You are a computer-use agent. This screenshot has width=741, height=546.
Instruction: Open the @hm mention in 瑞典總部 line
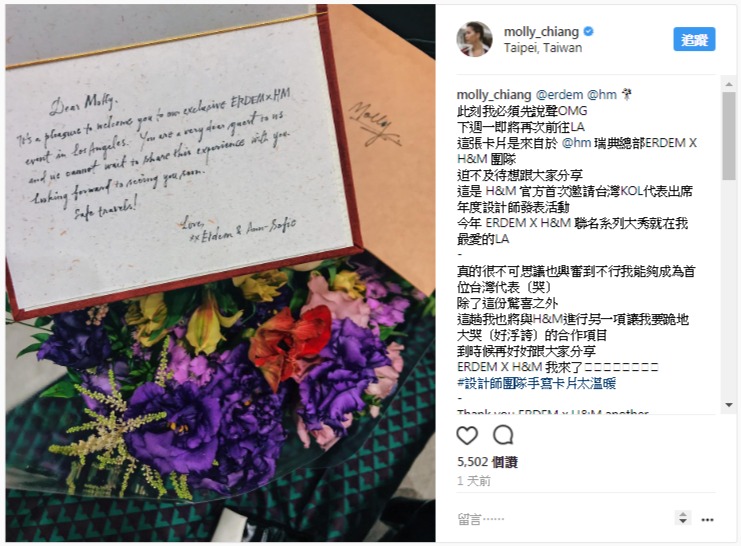click(x=576, y=143)
